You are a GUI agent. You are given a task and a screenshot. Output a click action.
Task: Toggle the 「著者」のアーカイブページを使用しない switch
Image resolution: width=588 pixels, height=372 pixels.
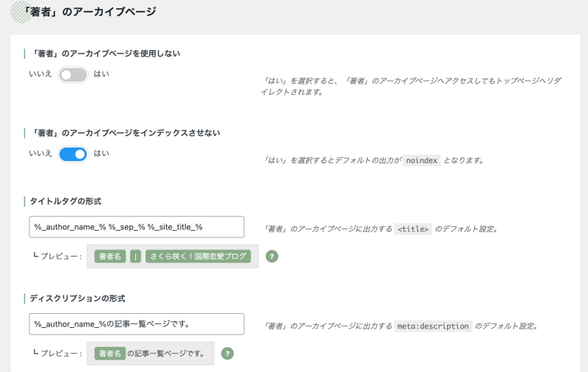coord(73,75)
